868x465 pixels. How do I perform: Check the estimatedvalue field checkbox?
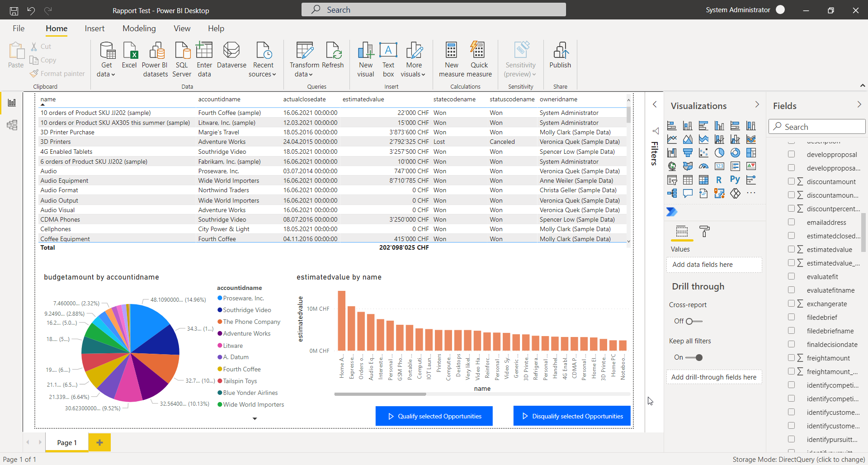(791, 249)
